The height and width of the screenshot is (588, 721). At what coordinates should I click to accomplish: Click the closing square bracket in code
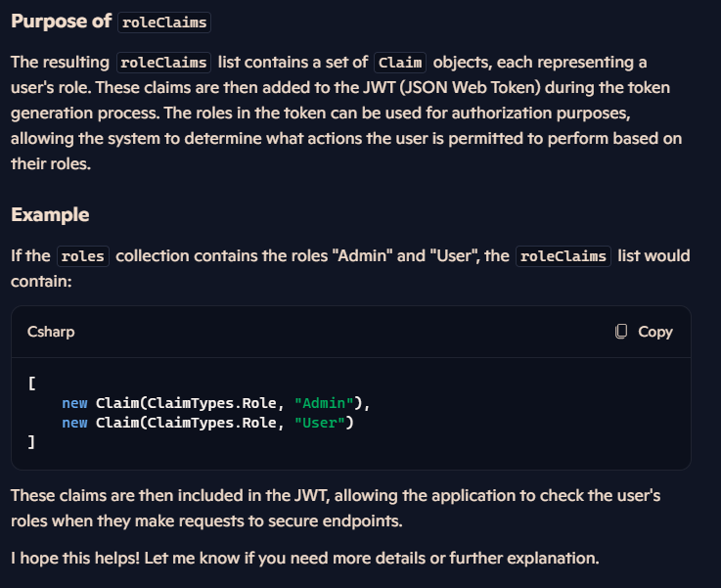31,442
